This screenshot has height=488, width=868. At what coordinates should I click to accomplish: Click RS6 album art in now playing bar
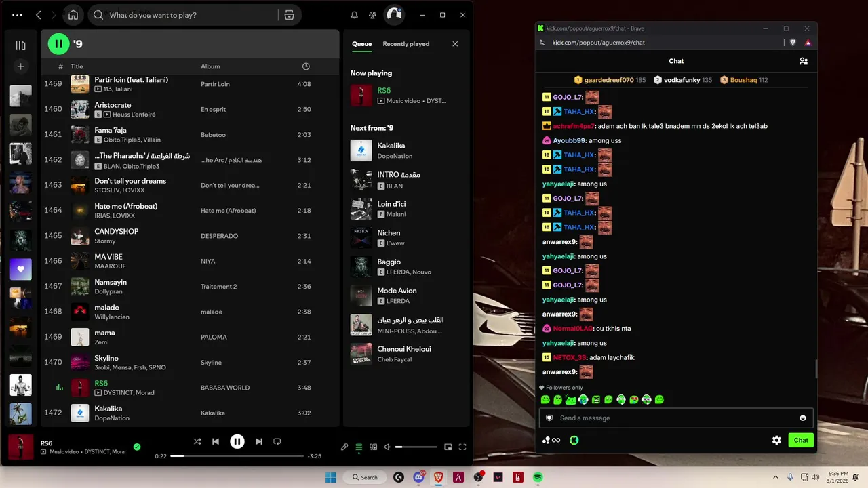20,447
